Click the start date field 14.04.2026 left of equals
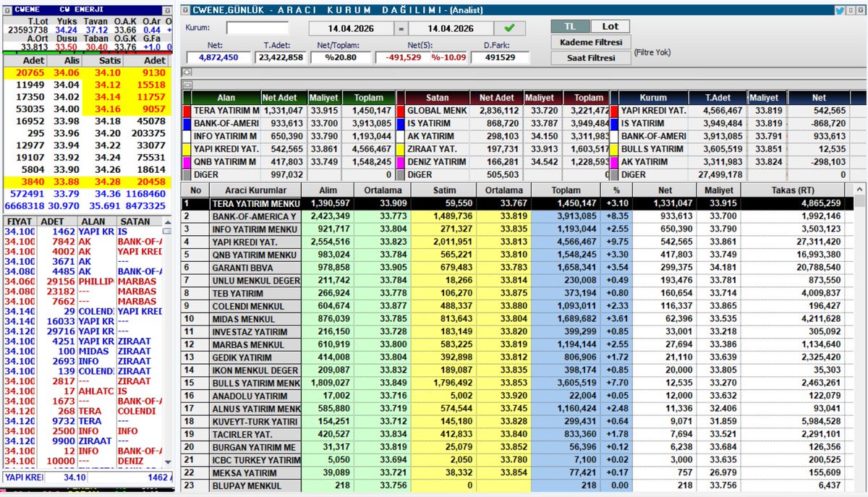 (352, 28)
